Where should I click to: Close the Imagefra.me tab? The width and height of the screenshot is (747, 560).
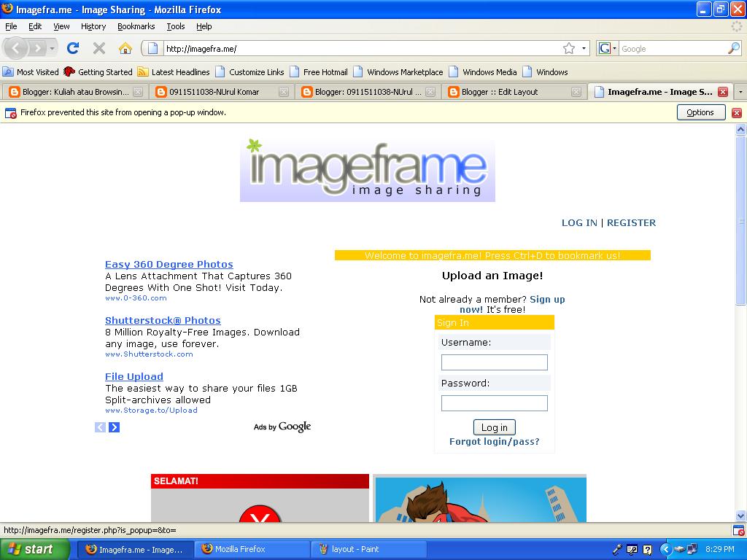point(723,92)
